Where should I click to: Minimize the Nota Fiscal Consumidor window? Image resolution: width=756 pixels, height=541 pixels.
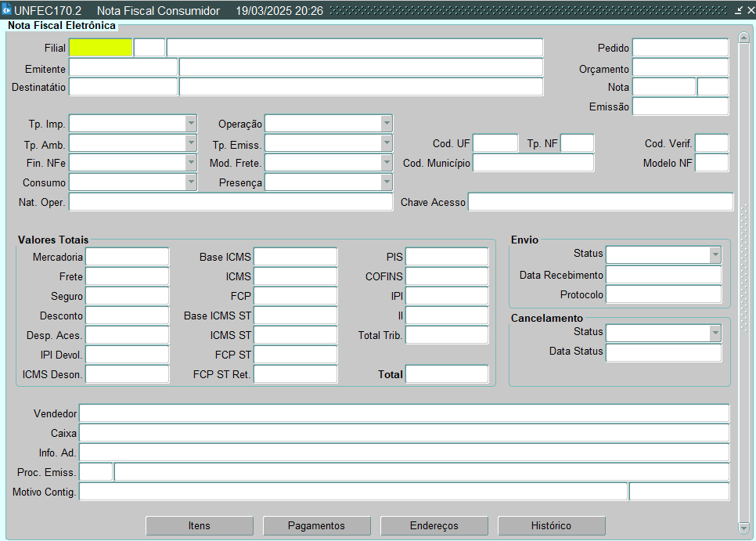tap(739, 11)
